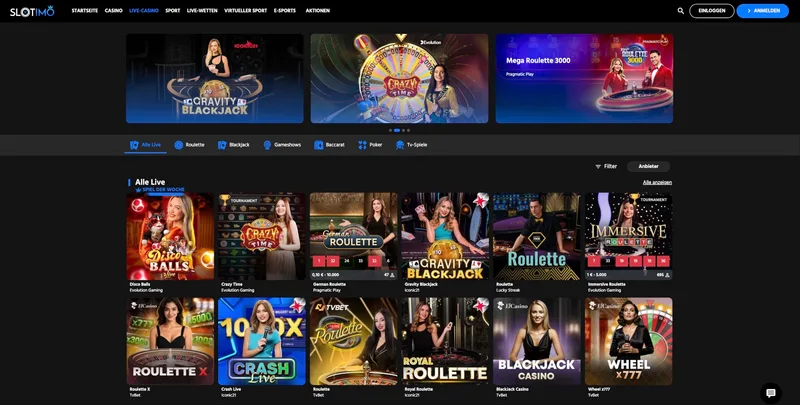Screen dimensions: 800x405
Task: Switch to the Gameshows tab
Action: pos(282,145)
